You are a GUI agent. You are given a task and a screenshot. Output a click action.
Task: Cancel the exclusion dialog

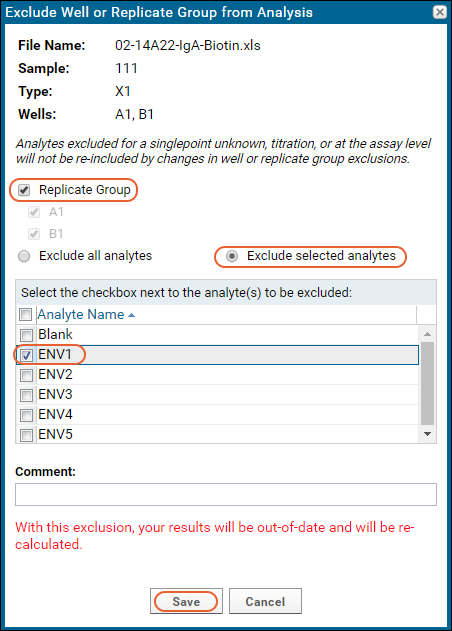265,601
